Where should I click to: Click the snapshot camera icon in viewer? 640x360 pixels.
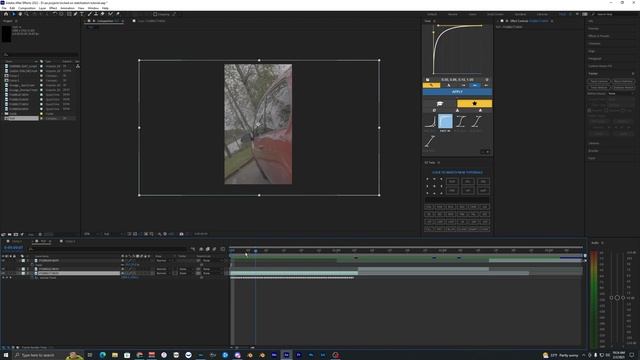pos(181,234)
